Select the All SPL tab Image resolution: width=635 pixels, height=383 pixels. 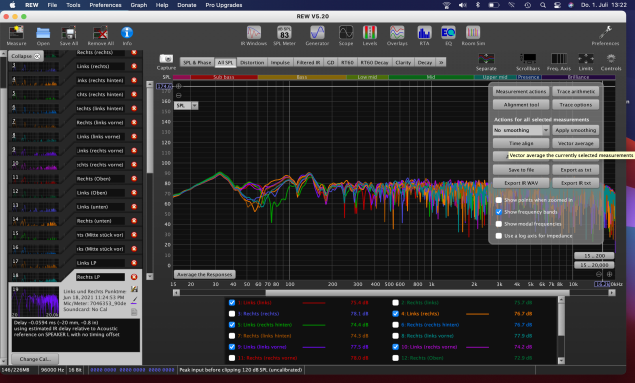point(225,62)
